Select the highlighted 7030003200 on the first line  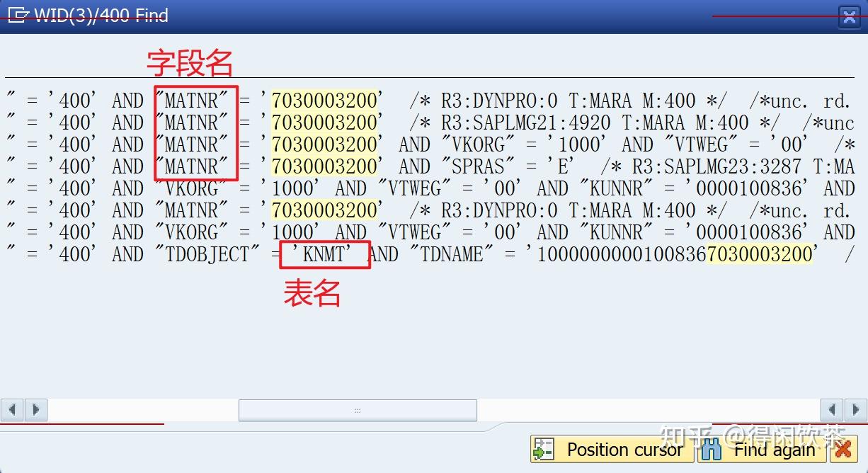click(325, 100)
